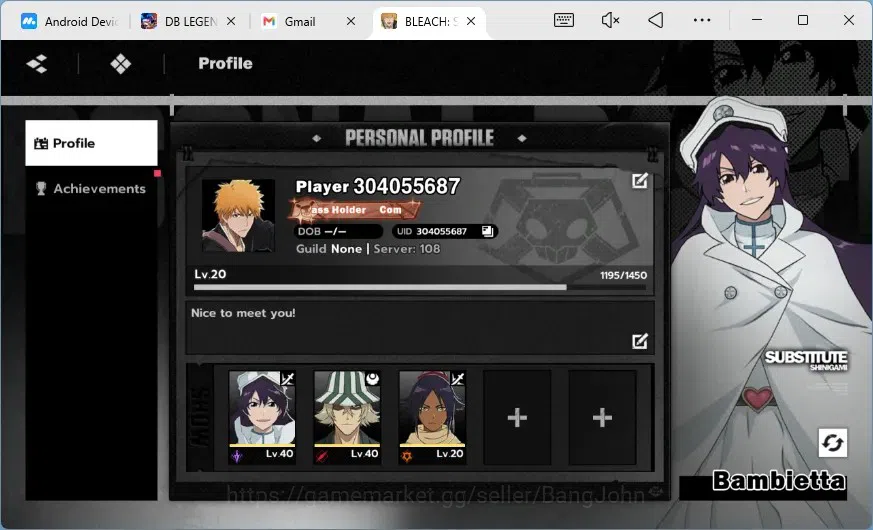Open the virtual keyboard icon
This screenshot has width=873, height=530.
pyautogui.click(x=564, y=21)
